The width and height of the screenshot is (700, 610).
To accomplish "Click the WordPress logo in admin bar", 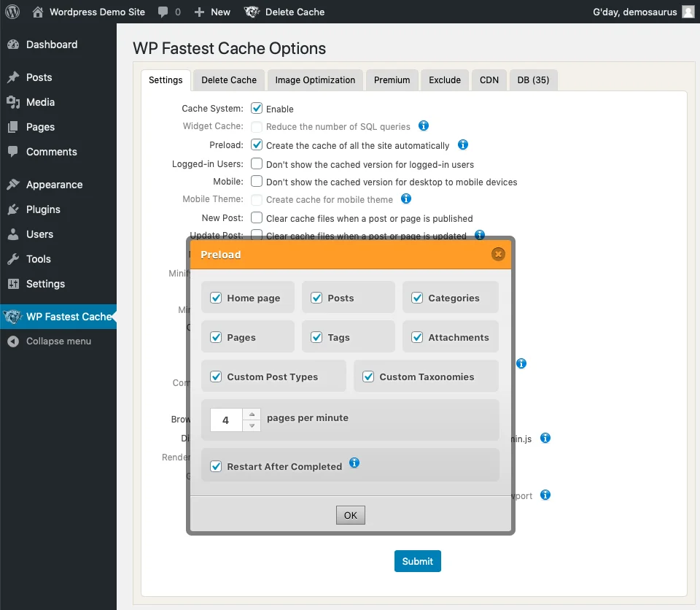I will click(12, 12).
